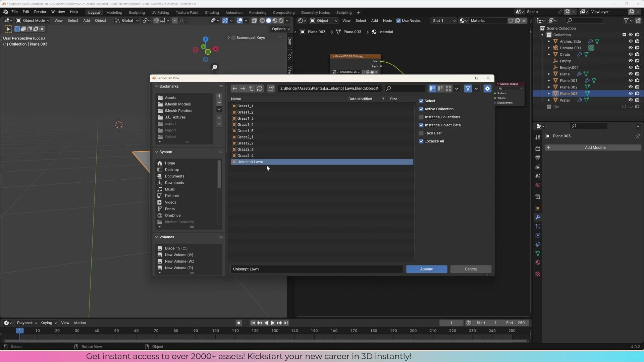Image resolution: width=644 pixels, height=362 pixels.
Task: Go forward to next folder in file view
Action: [x=243, y=88]
